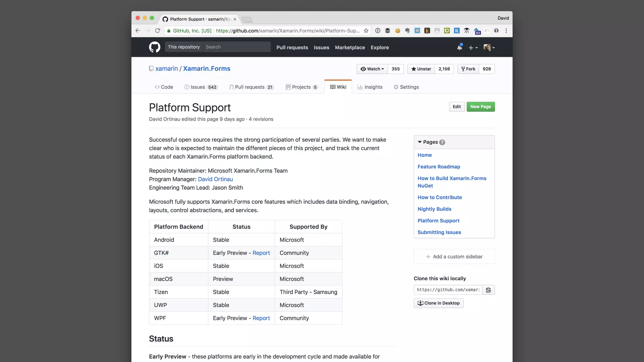Click the GitHub Octocat logo
The height and width of the screenshot is (362, 644).
[x=154, y=47]
